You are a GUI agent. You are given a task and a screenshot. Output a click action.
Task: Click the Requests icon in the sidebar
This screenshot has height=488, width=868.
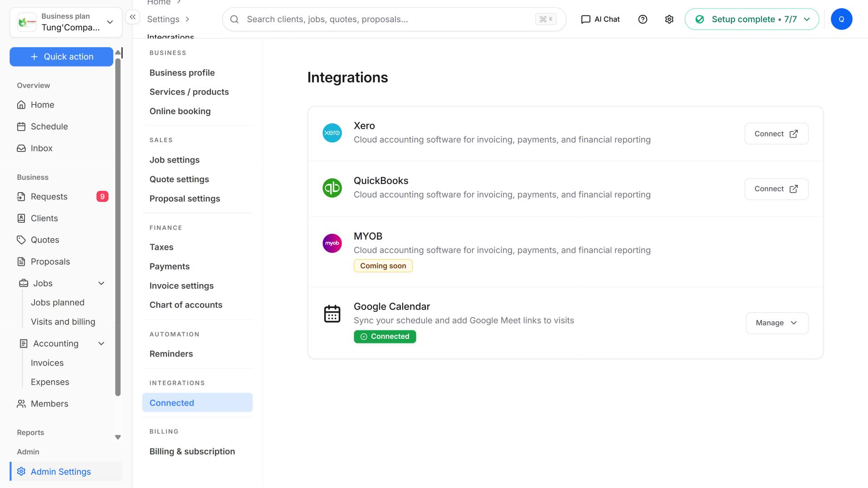coord(21,197)
